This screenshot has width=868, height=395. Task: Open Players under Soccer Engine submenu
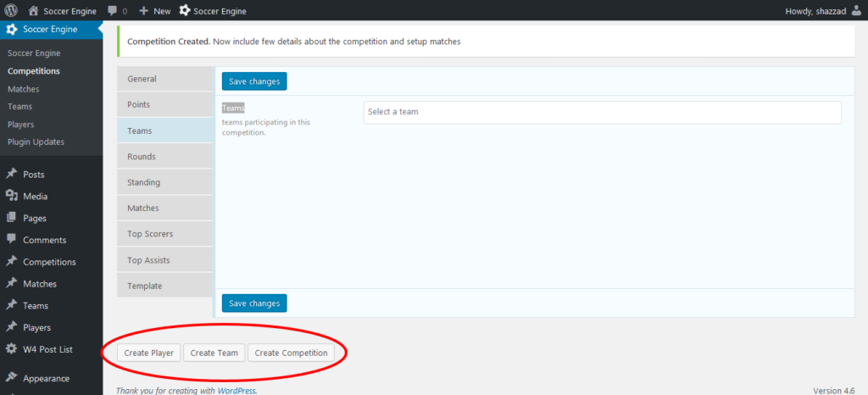[x=20, y=124]
